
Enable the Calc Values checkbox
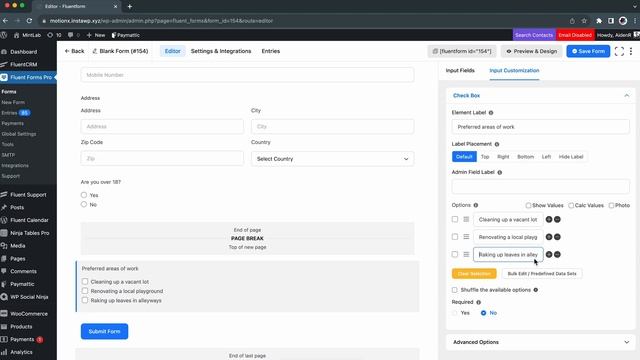[571, 205]
